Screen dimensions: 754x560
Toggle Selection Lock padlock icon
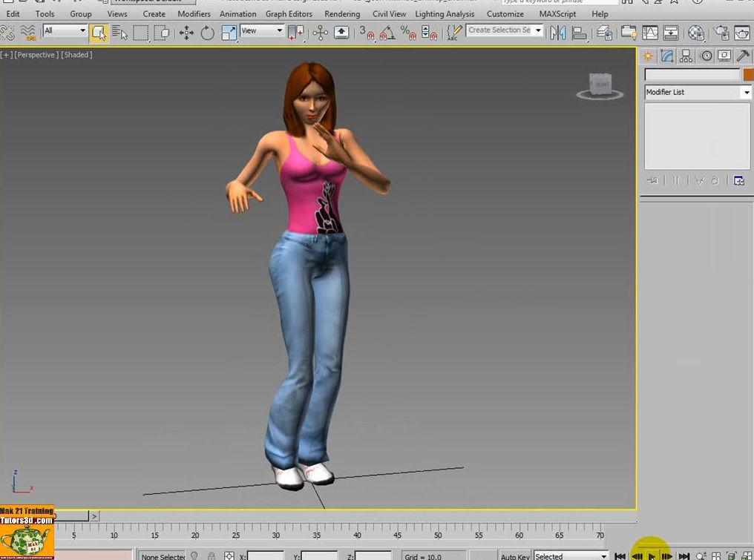point(212,556)
